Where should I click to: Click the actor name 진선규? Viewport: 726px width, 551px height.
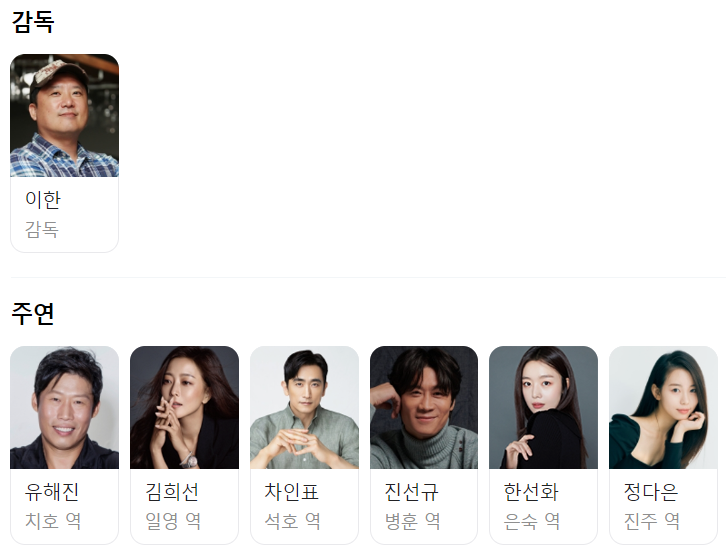(412, 492)
